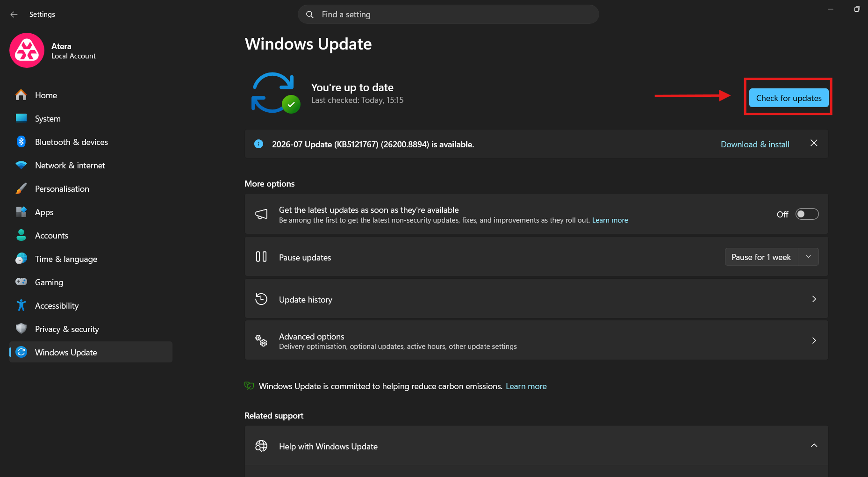This screenshot has height=477, width=868.
Task: Click the pause bars icon
Action: pos(261,257)
